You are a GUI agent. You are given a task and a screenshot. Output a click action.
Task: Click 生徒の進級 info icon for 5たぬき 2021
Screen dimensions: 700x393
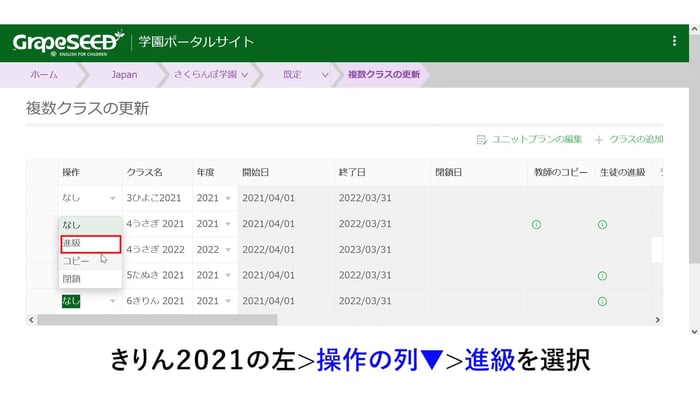602,276
